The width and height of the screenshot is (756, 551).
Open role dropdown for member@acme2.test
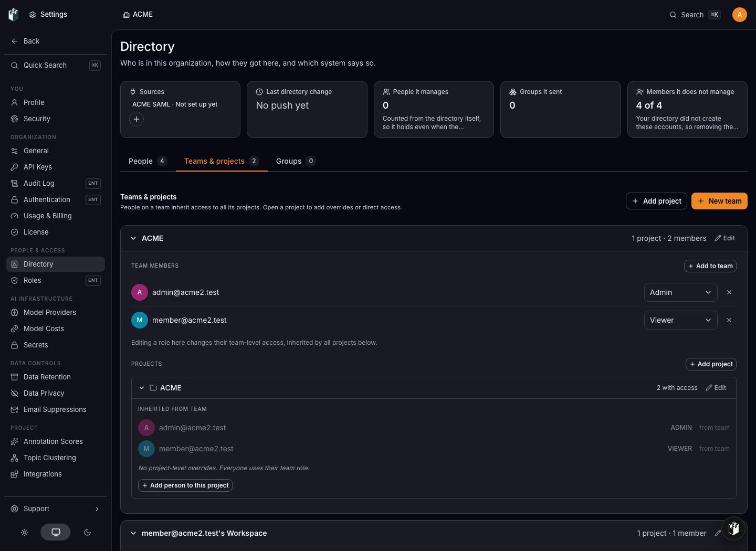(681, 320)
